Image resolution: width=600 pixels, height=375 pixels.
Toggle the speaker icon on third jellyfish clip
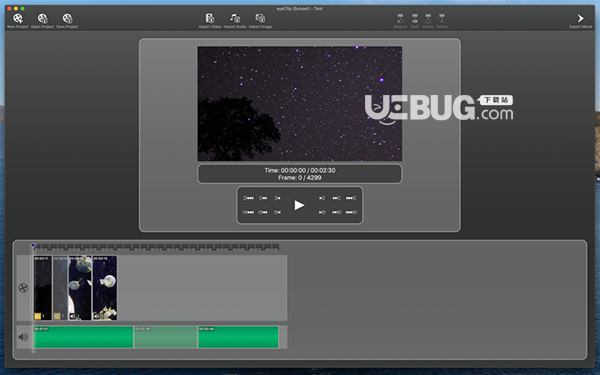[x=73, y=316]
